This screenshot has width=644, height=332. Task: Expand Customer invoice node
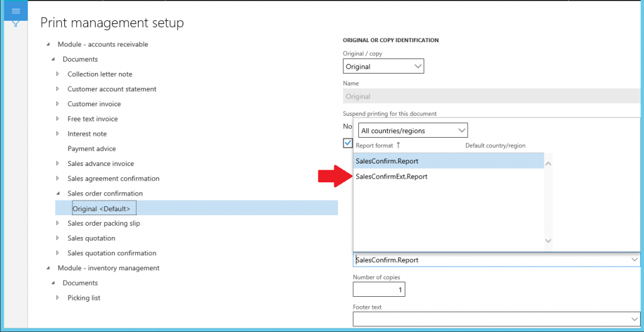(58, 104)
